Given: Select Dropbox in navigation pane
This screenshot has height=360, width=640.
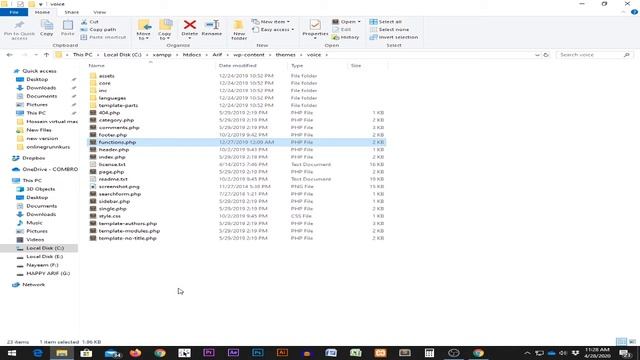Looking at the screenshot, I should [x=33, y=158].
